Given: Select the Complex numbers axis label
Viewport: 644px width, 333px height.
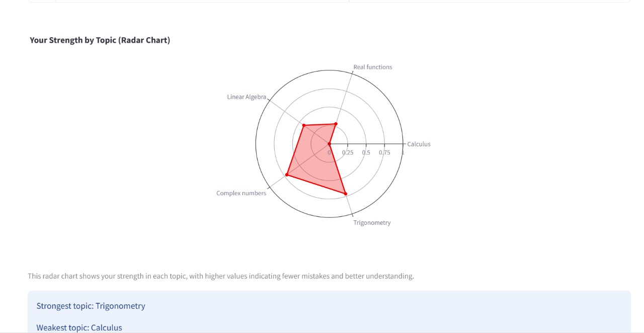Looking at the screenshot, I should 242,193.
